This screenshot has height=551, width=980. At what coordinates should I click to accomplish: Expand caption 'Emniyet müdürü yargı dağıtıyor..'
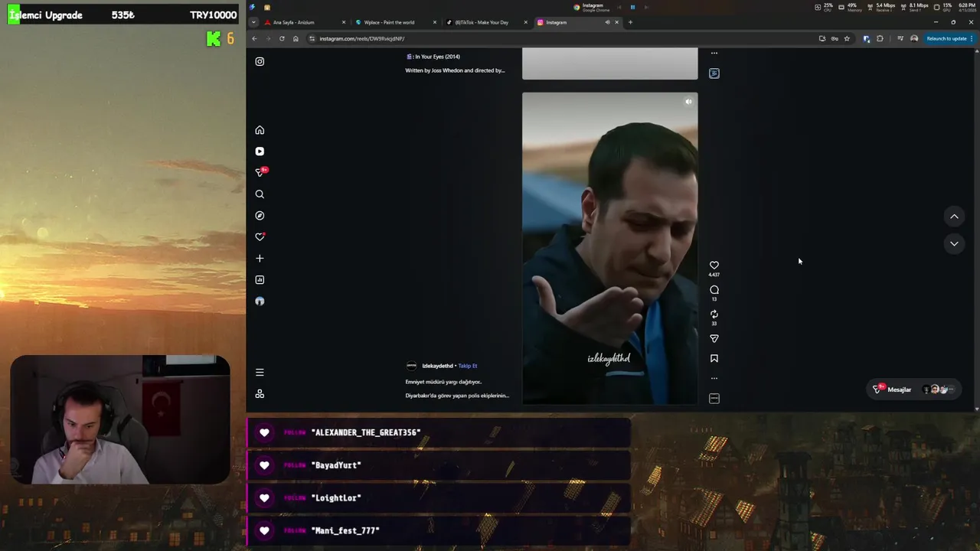(443, 382)
